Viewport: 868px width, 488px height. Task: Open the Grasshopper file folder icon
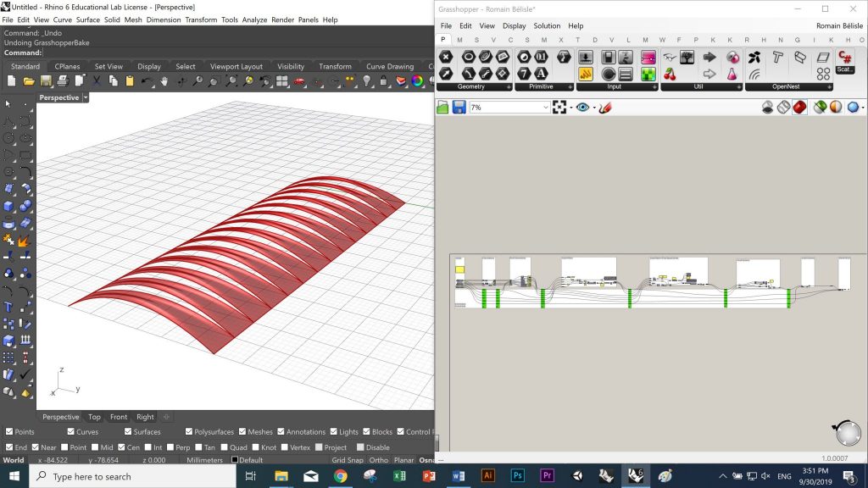tap(442, 108)
